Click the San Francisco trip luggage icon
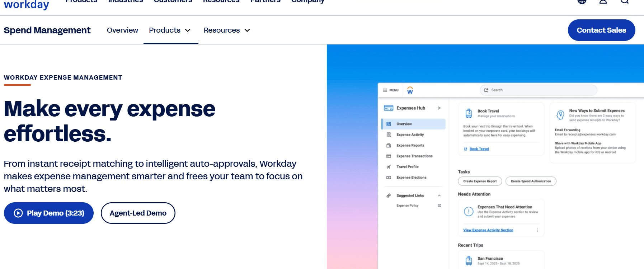This screenshot has height=269, width=644. click(469, 261)
